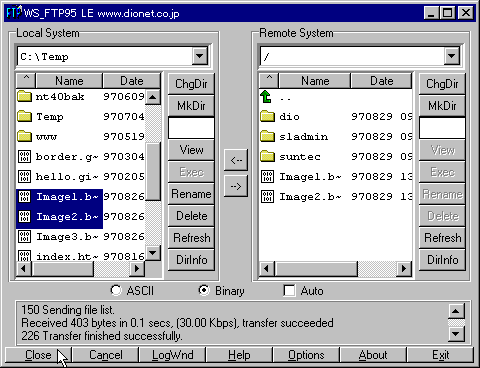Image resolution: width=480 pixels, height=368 pixels.
Task: Select the Temp folder icon in local list
Action: [24, 117]
